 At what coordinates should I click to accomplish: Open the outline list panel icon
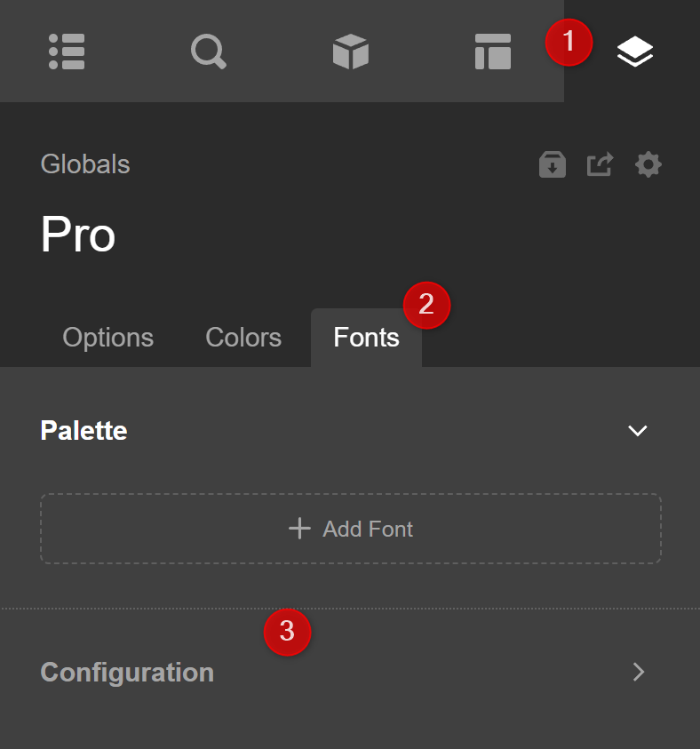(x=67, y=51)
